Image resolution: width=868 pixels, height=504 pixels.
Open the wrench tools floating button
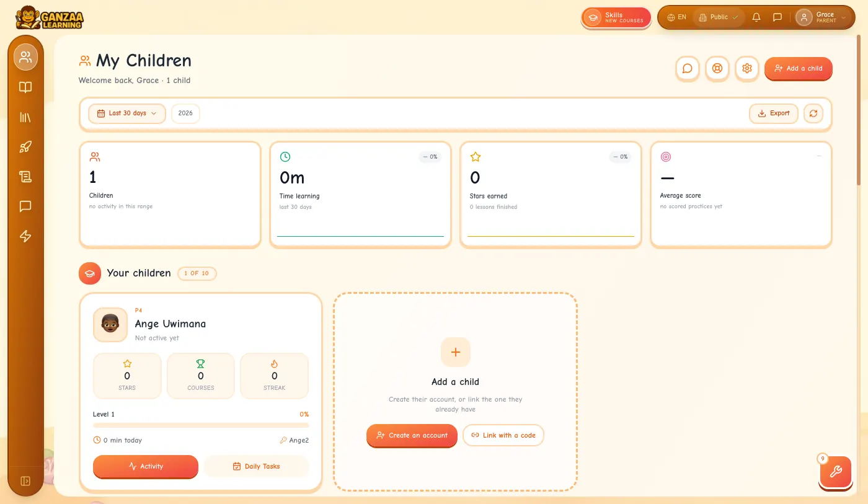click(836, 472)
